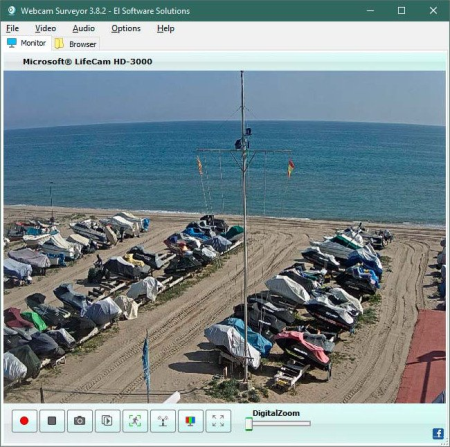Stop capture with the square stop button

click(52, 421)
